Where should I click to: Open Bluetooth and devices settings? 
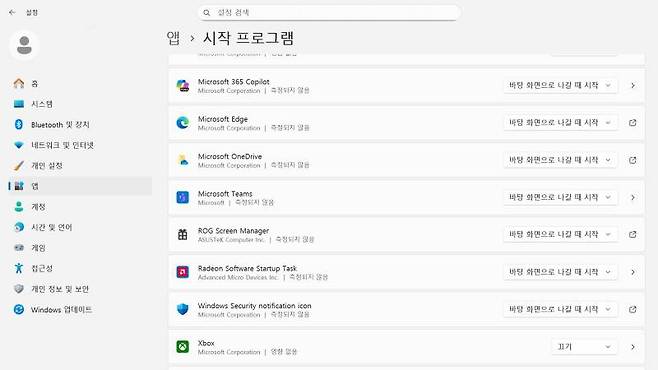tap(80, 125)
